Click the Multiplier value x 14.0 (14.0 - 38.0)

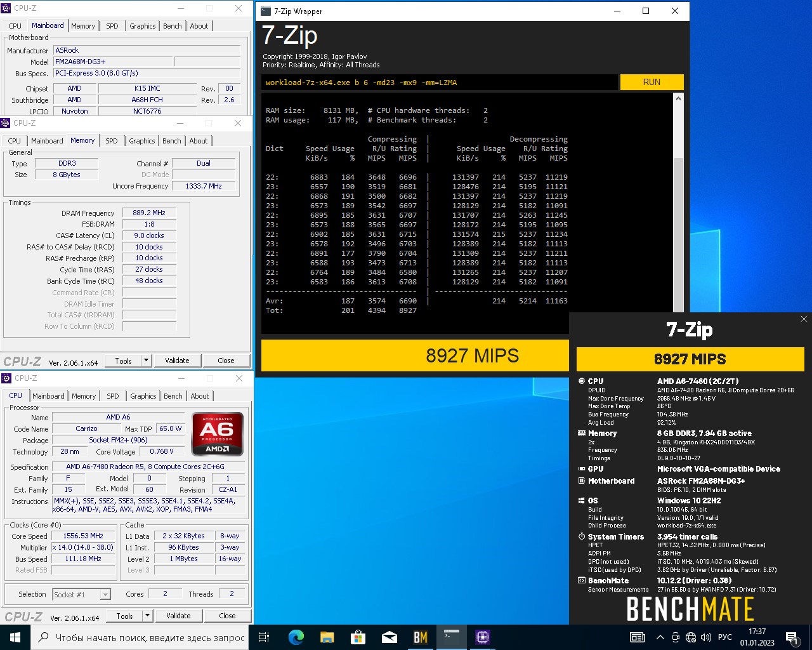[x=83, y=547]
